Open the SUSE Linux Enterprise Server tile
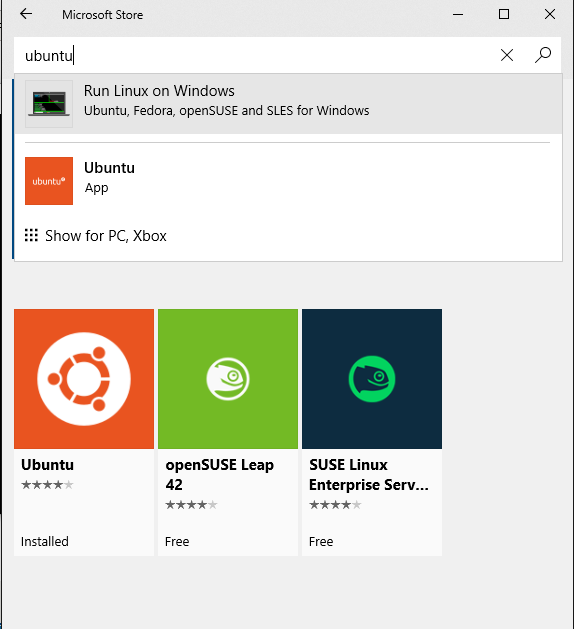Screen dimensions: 574x629 pyautogui.click(x=372, y=379)
